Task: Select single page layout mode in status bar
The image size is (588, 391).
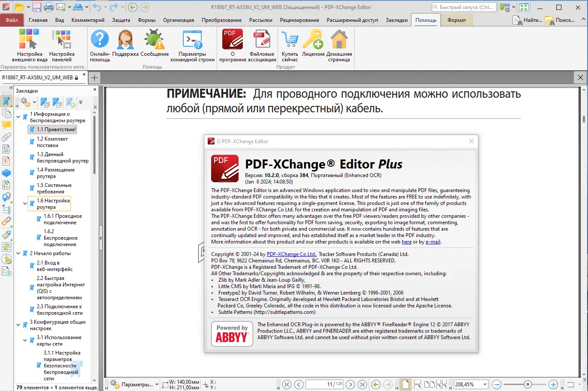Action: tap(405, 384)
